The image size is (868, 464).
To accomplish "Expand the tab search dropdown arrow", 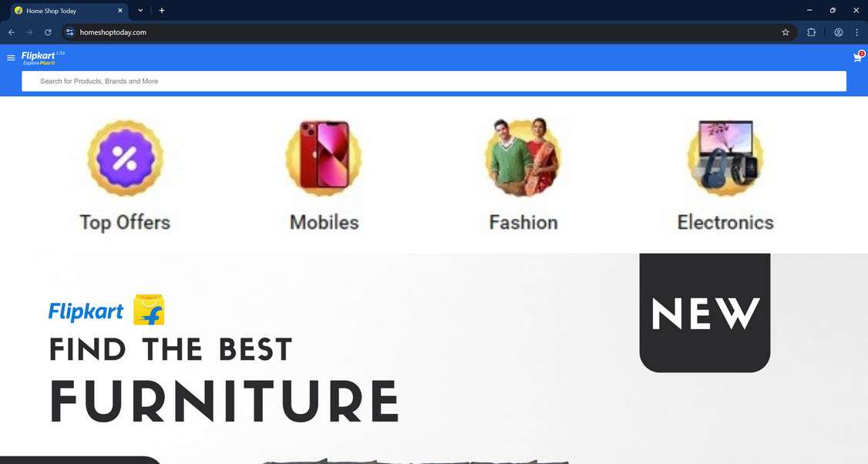I will tap(140, 11).
